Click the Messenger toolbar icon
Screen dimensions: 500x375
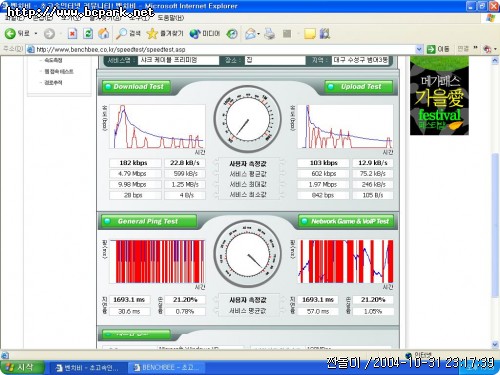(x=325, y=33)
